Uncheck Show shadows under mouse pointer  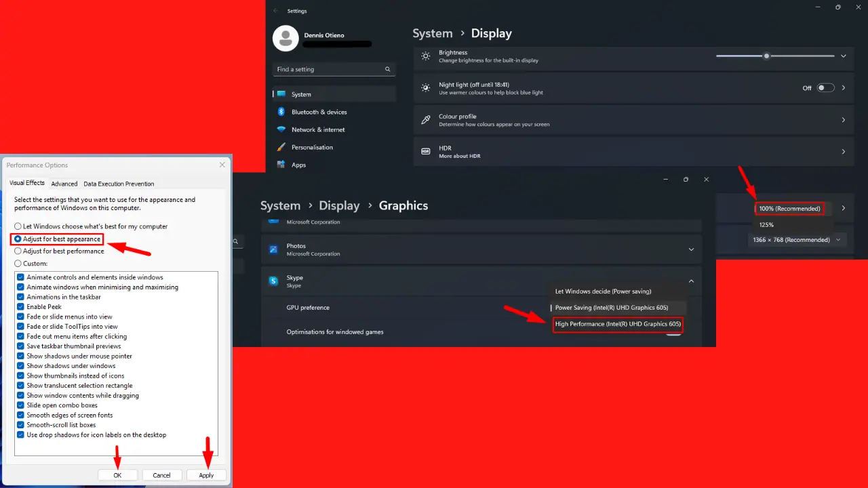(x=21, y=357)
